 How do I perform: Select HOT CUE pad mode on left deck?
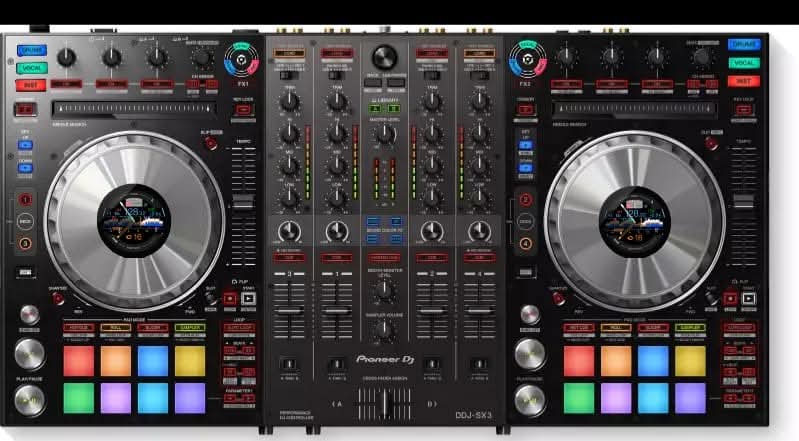[78, 328]
